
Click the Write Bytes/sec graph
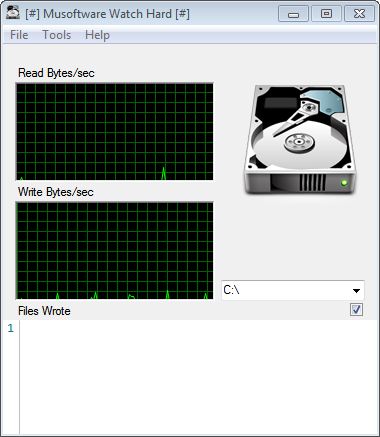point(114,250)
